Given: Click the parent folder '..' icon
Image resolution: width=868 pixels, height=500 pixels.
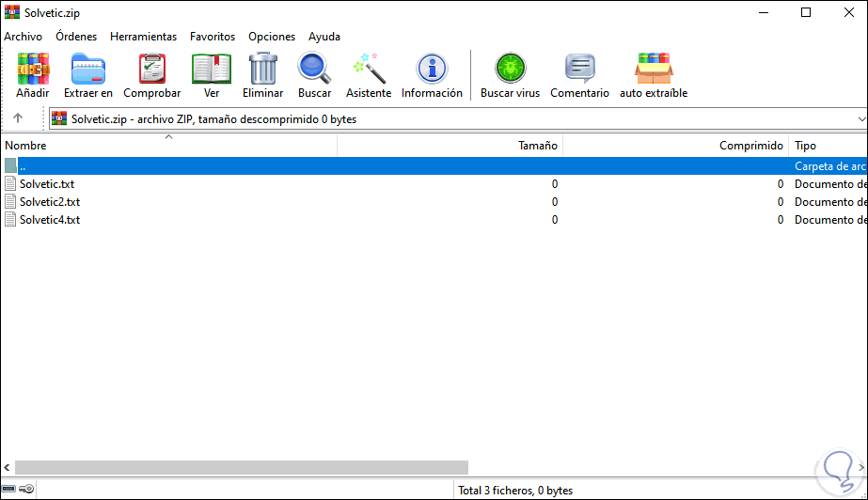Looking at the screenshot, I should click(x=10, y=165).
